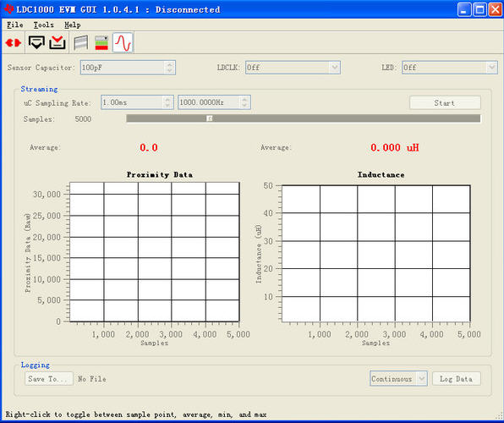The image size is (504, 423).
Task: Click the red connect/disconnect toolbar icon
Action: [x=14, y=42]
